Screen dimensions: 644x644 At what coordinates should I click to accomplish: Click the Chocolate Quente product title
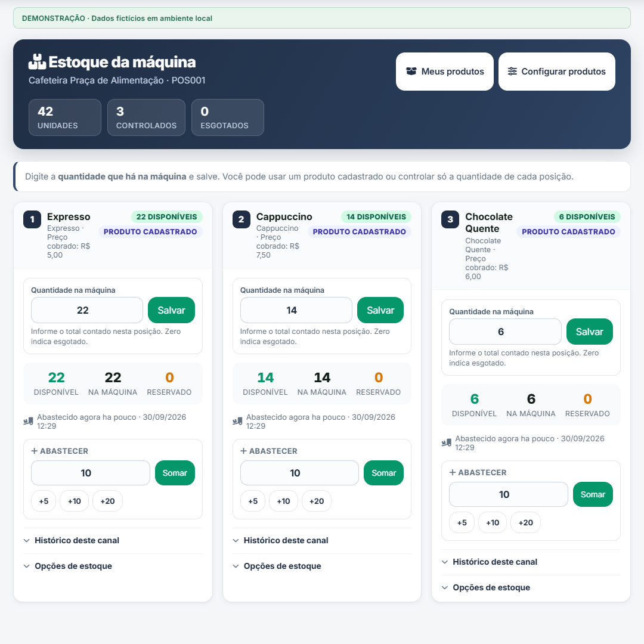coord(489,222)
